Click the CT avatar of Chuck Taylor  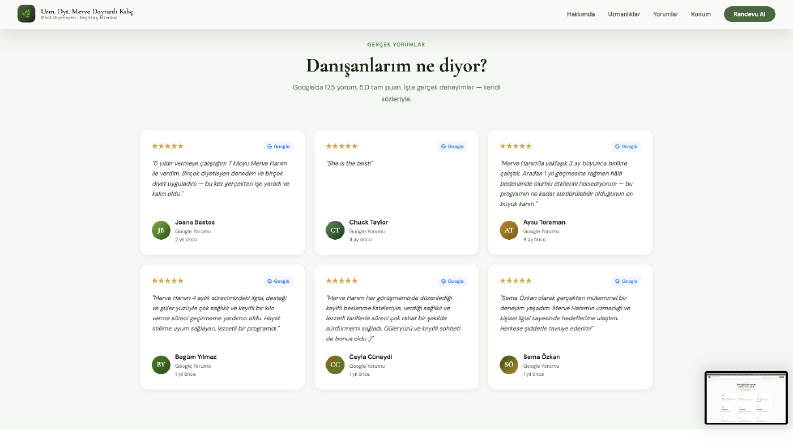point(335,230)
